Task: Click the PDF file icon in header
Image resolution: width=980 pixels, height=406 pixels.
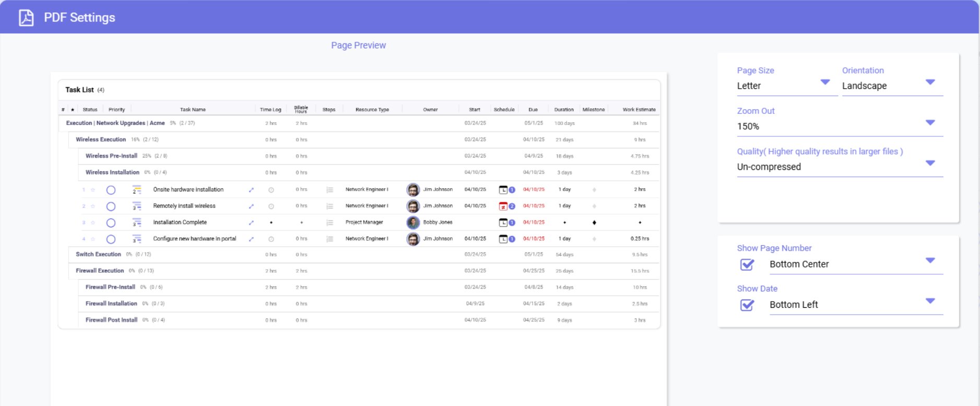Action: click(26, 18)
